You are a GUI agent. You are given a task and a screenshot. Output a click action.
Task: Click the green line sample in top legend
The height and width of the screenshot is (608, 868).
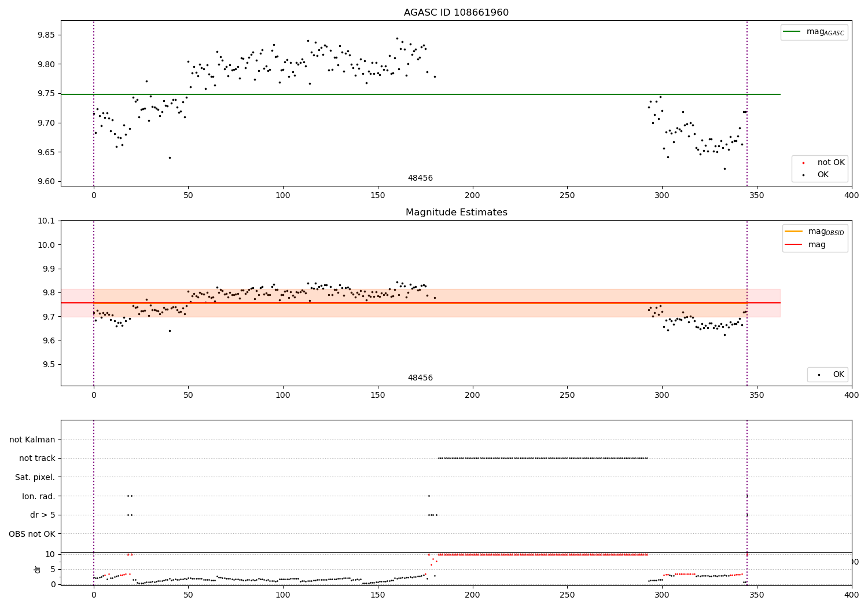792,32
